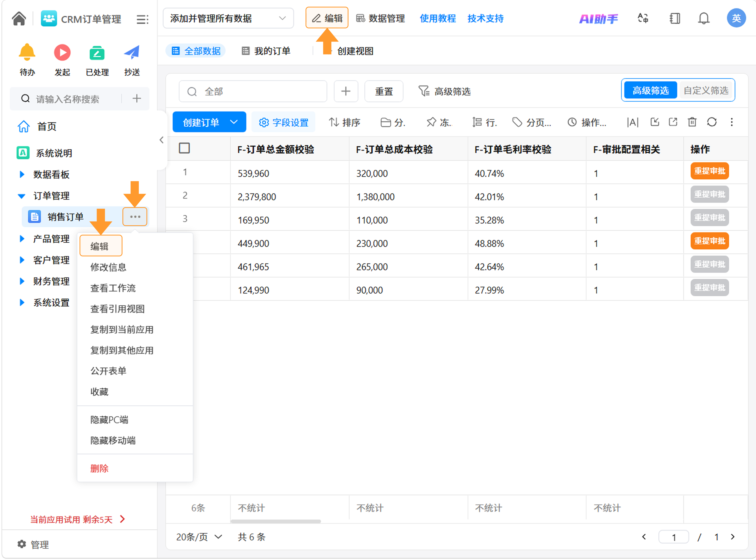Expand the 客户管理 tree node
The image size is (756, 560).
pos(22,260)
